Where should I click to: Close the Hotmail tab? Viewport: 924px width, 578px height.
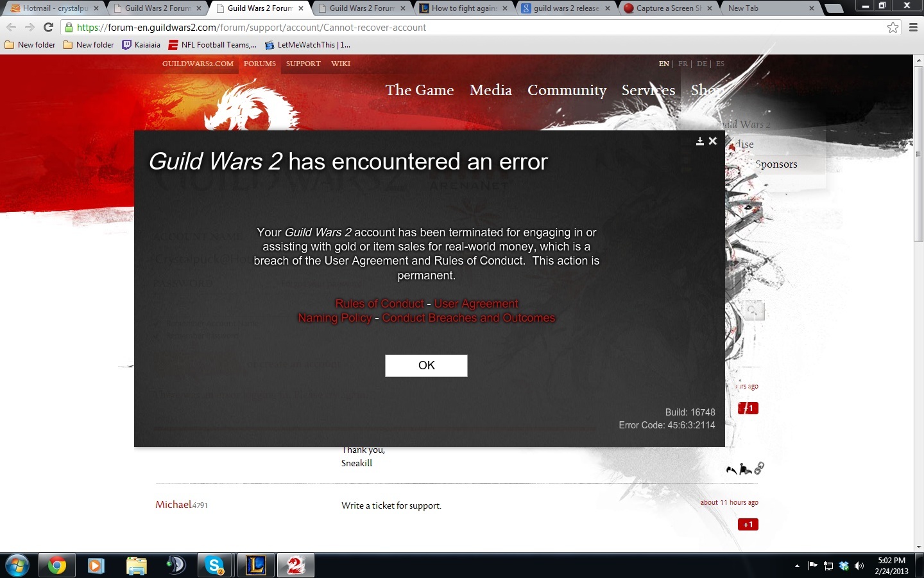click(x=96, y=8)
